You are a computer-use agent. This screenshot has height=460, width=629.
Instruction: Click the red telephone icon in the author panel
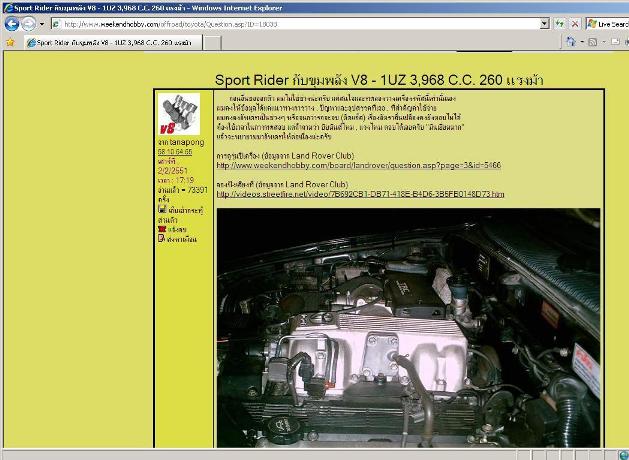[162, 228]
